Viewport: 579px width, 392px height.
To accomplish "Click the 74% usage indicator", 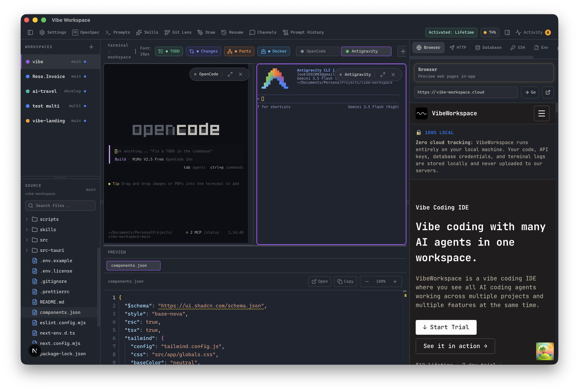I will [x=490, y=32].
